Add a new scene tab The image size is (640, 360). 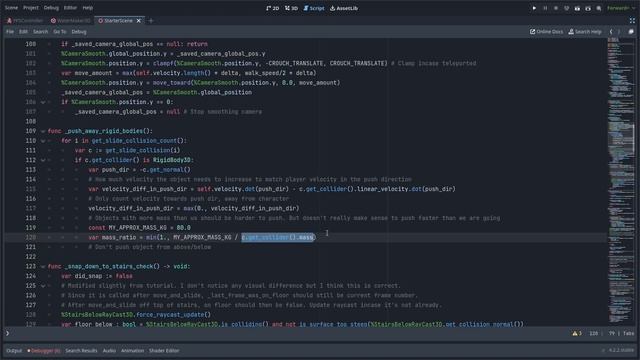(x=151, y=20)
